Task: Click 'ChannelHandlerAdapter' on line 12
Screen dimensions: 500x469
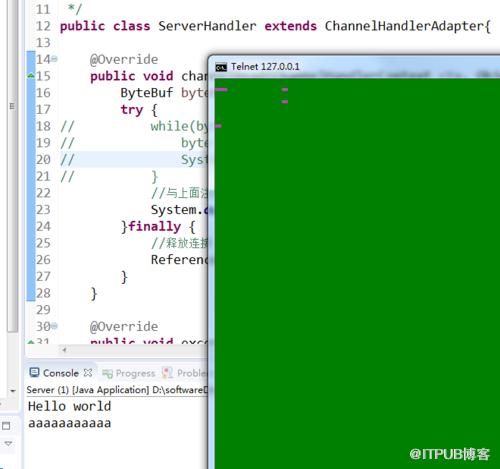Action: [404, 26]
